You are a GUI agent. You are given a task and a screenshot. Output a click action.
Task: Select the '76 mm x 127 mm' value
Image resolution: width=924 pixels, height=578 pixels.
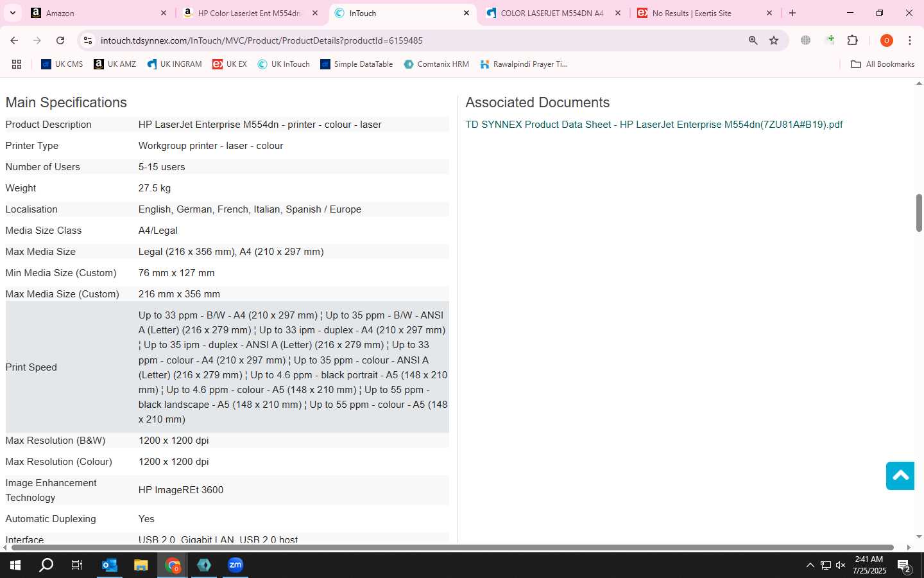pos(176,273)
